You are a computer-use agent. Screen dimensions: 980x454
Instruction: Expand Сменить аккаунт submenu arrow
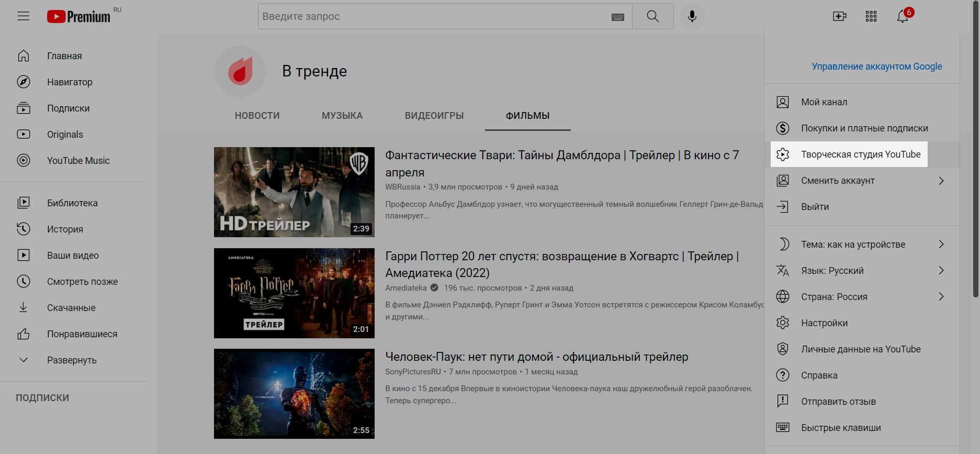click(941, 181)
